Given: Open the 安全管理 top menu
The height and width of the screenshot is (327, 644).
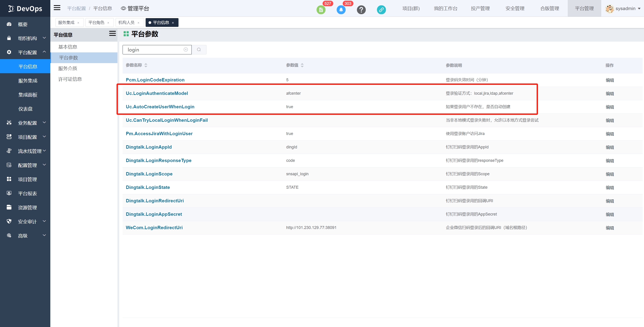Looking at the screenshot, I should tap(515, 9).
